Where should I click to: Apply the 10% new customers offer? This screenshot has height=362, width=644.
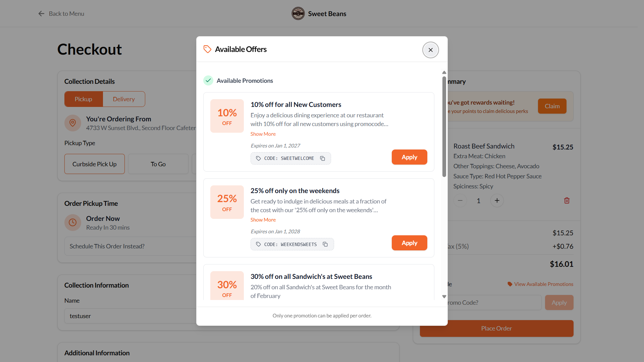click(409, 157)
